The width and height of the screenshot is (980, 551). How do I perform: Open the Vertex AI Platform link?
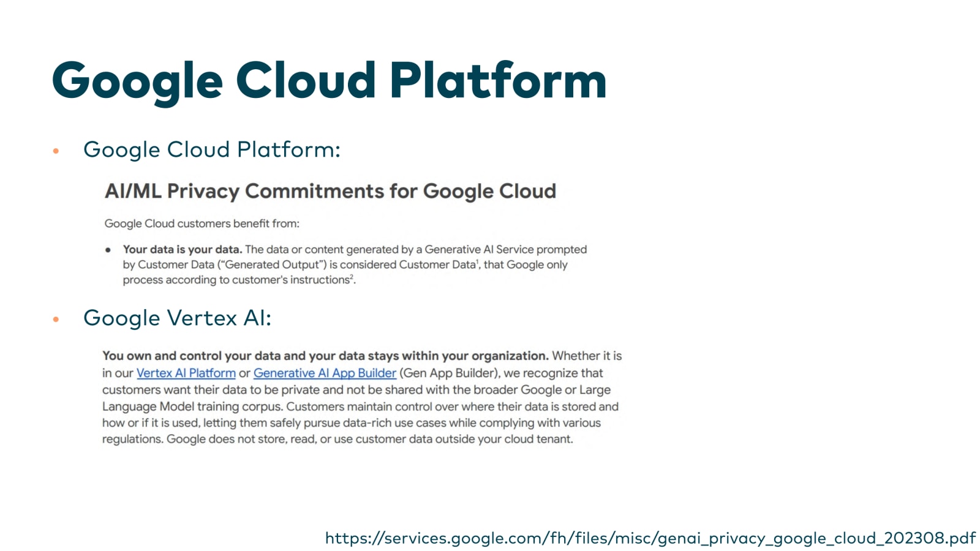(x=186, y=373)
